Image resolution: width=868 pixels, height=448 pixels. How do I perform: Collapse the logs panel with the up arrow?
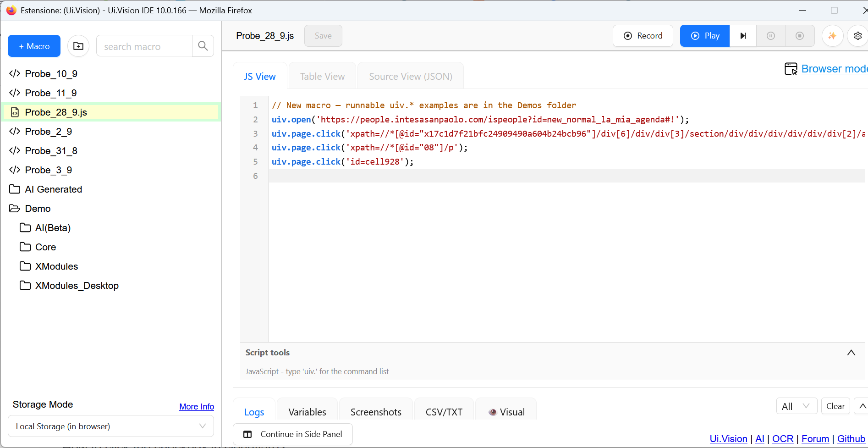[x=862, y=406]
